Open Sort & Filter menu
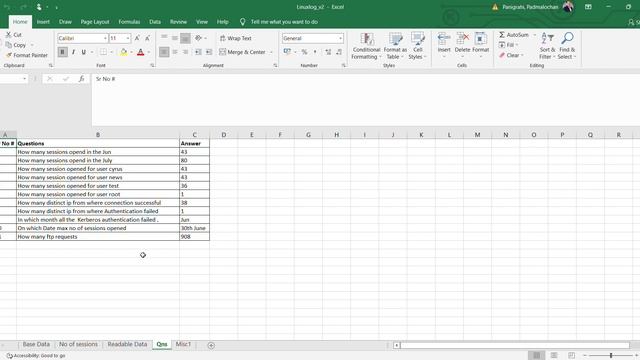Image resolution: width=640 pixels, height=360 pixels. (547, 46)
